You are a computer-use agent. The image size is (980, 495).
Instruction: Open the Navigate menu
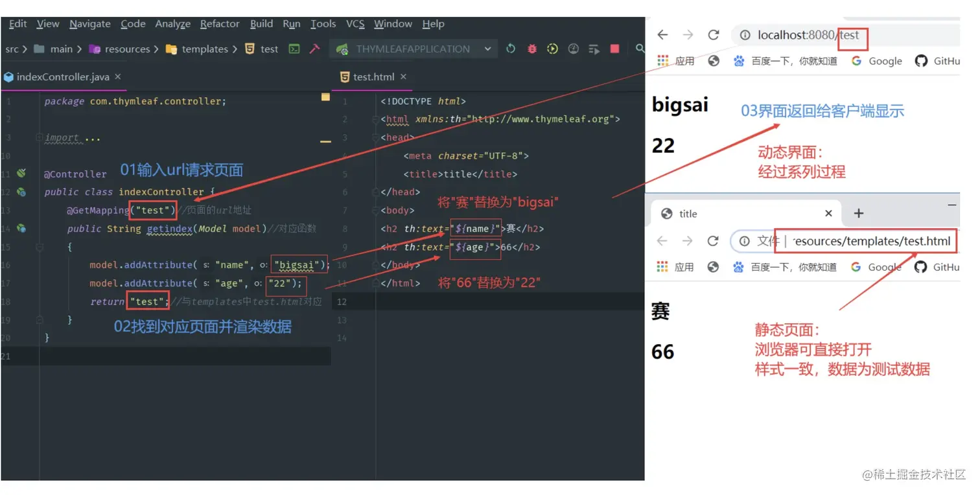(x=90, y=24)
